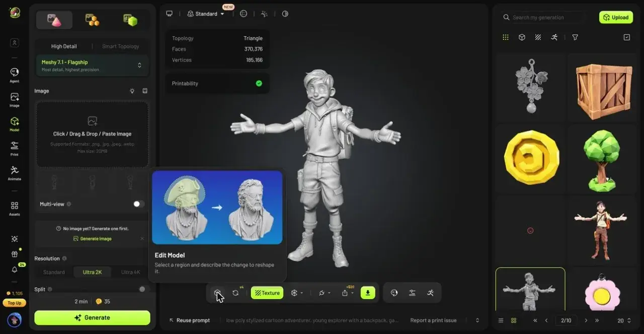Image resolution: width=644 pixels, height=334 pixels.
Task: Select Ultra 4K resolution option
Action: pyautogui.click(x=130, y=272)
